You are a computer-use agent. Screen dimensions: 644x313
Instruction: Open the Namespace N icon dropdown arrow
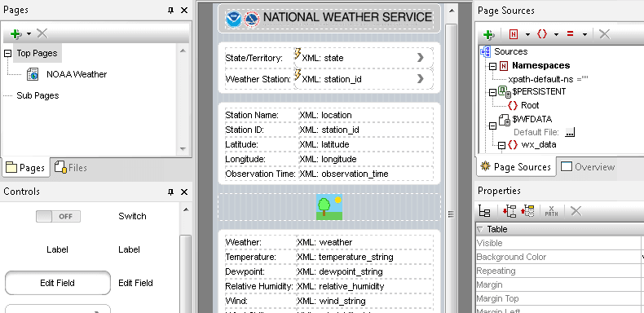pos(527,34)
